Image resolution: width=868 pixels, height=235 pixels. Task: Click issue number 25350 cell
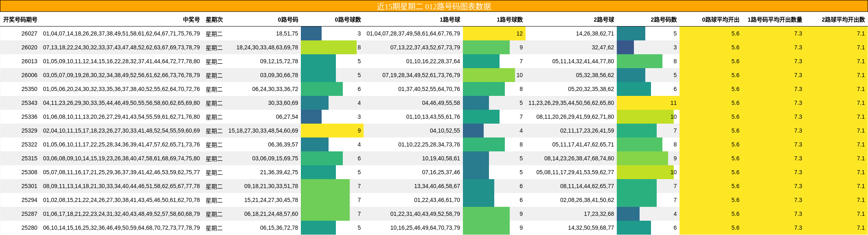tap(29, 89)
